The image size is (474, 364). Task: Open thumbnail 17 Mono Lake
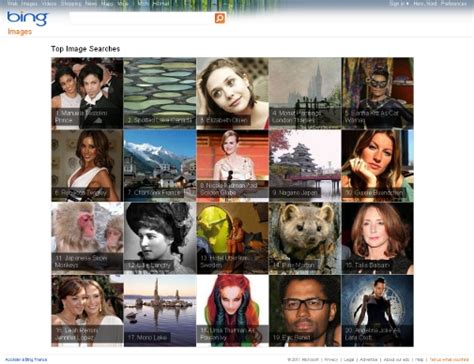pyautogui.click(x=160, y=311)
